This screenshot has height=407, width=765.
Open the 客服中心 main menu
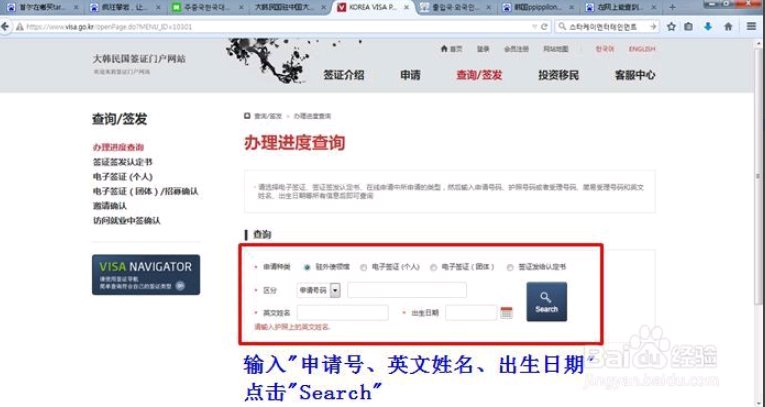[635, 75]
